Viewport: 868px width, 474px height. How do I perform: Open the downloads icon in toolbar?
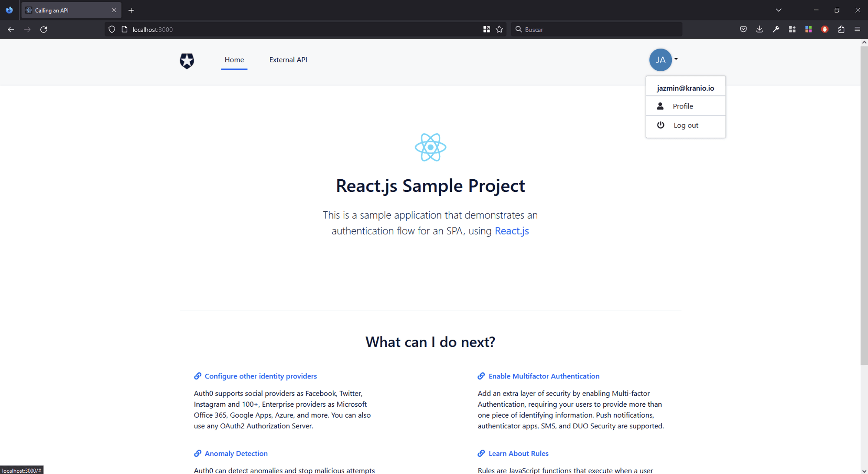pyautogui.click(x=759, y=30)
